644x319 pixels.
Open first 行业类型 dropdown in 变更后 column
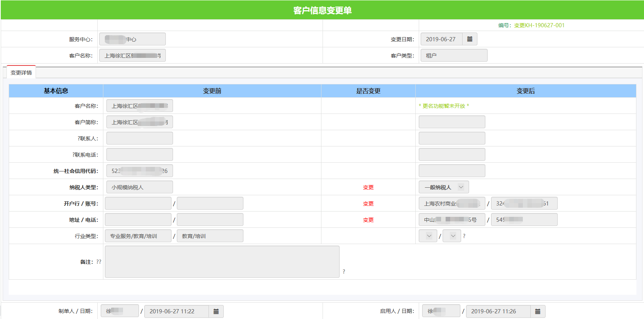tap(428, 236)
